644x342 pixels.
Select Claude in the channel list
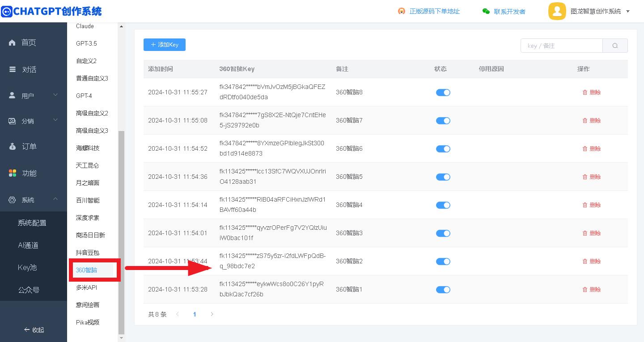coord(85,26)
